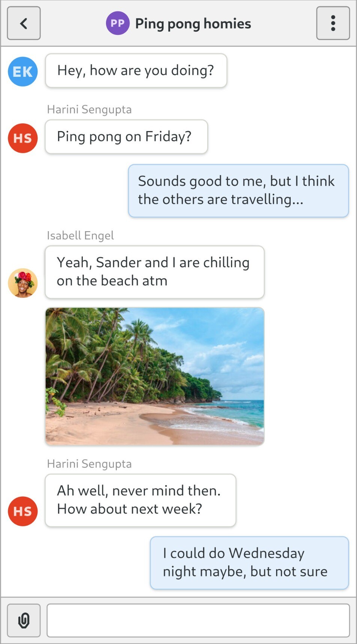Select the 'chilling on the beach atm' message
This screenshot has width=357, height=644.
[154, 272]
